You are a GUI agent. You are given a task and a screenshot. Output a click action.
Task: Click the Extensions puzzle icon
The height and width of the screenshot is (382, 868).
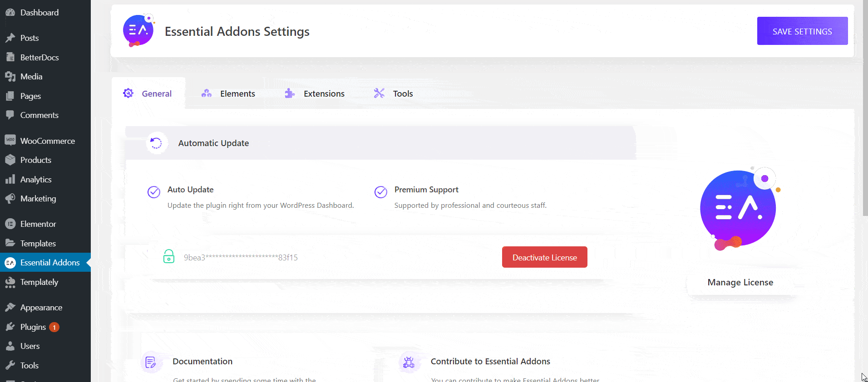[x=290, y=93]
